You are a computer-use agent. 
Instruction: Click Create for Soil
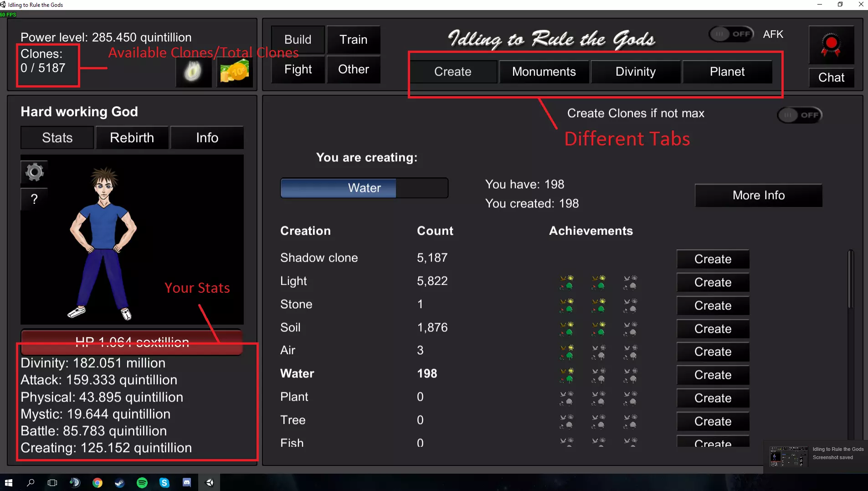point(713,329)
